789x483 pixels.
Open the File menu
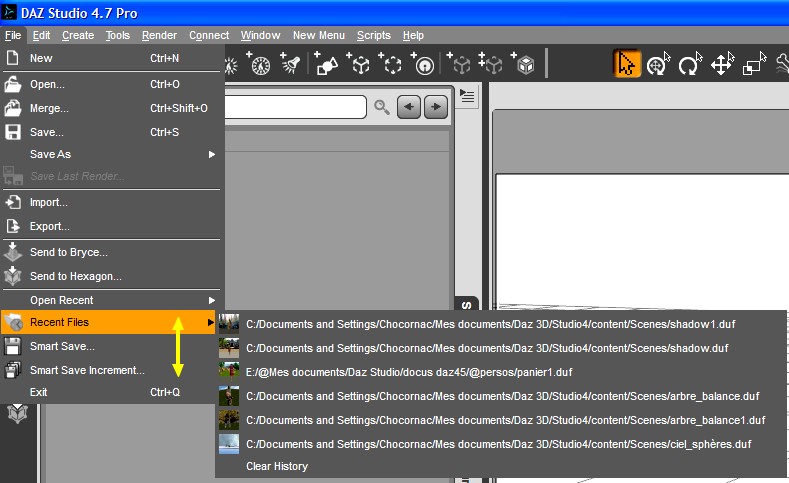click(x=13, y=35)
